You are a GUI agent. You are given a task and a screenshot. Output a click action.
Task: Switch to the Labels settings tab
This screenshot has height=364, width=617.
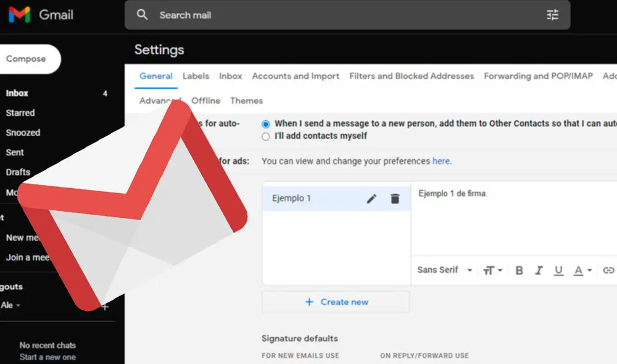[x=196, y=76]
